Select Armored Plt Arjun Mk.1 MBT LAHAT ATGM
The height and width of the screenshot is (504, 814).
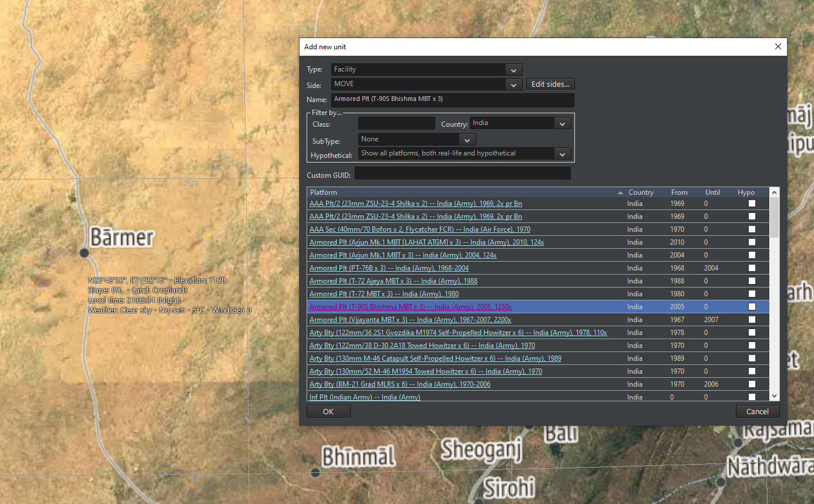pyautogui.click(x=427, y=242)
